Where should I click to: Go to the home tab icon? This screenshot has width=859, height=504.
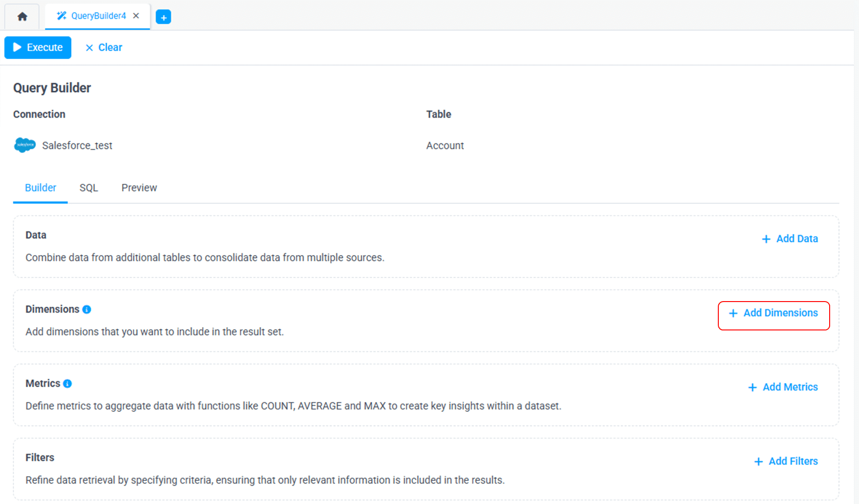click(22, 17)
